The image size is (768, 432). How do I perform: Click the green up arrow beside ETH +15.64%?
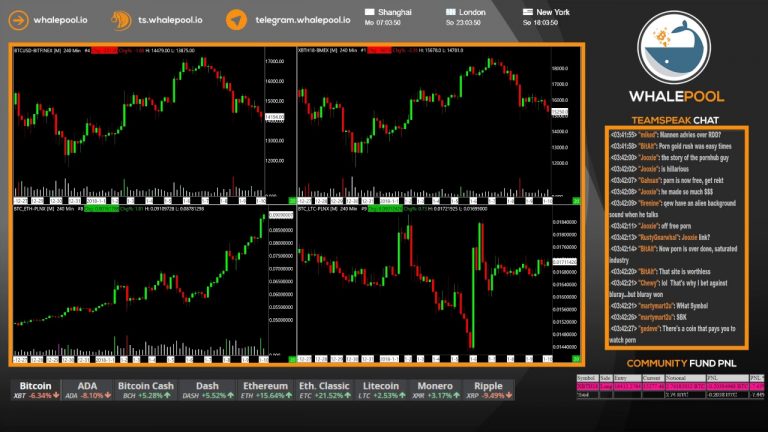tap(289, 395)
